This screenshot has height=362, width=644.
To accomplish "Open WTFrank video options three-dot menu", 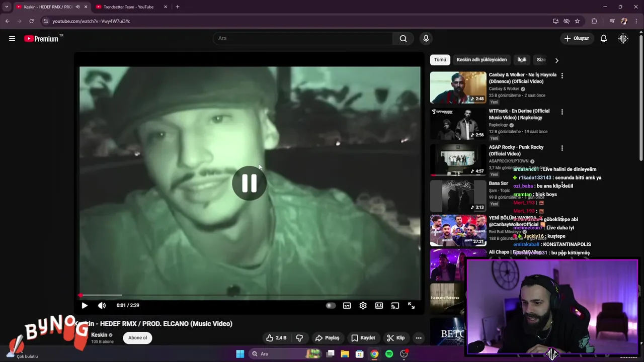I will pos(562,112).
